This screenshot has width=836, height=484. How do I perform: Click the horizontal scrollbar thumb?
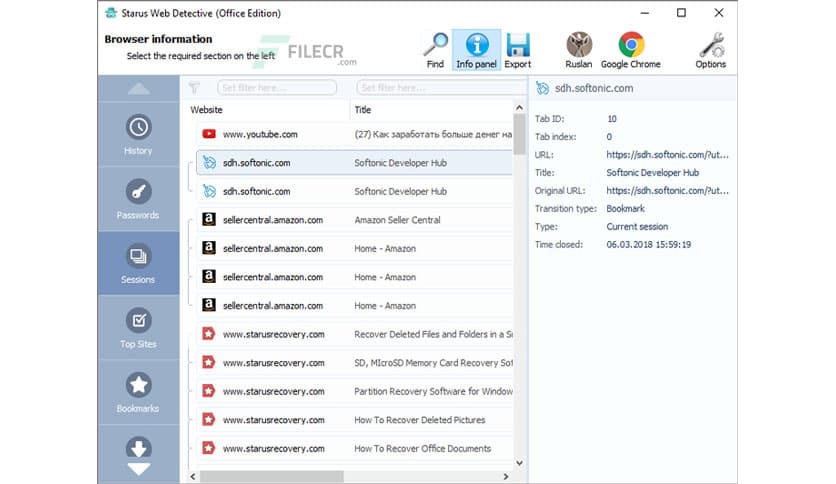coord(272,477)
